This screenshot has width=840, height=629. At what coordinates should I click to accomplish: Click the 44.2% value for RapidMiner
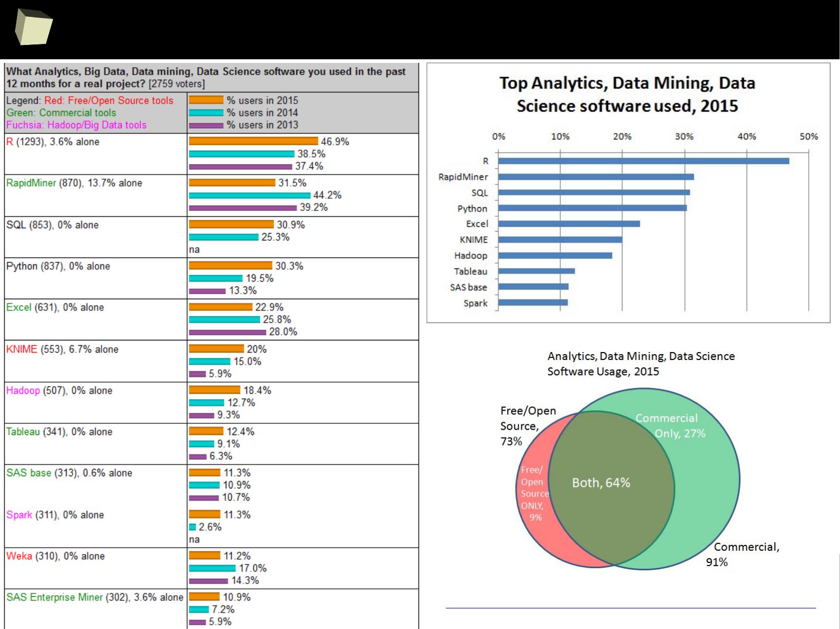click(327, 195)
